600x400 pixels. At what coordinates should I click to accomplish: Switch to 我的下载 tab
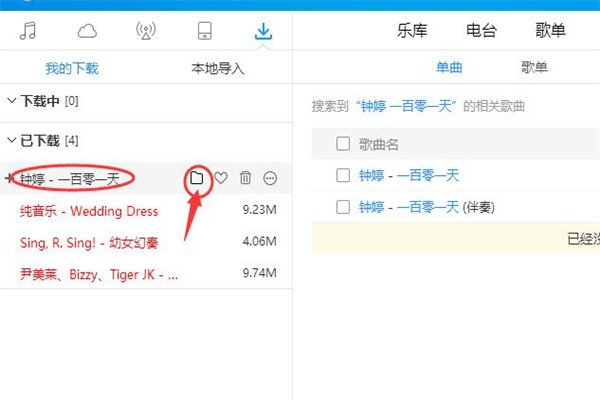coord(72,69)
